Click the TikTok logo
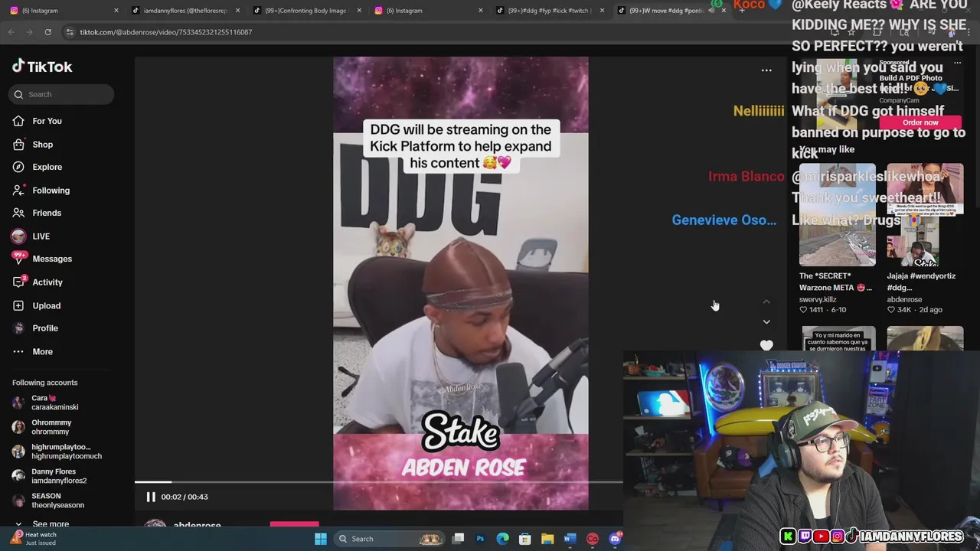Screen dimensions: 980x551 click(x=42, y=67)
